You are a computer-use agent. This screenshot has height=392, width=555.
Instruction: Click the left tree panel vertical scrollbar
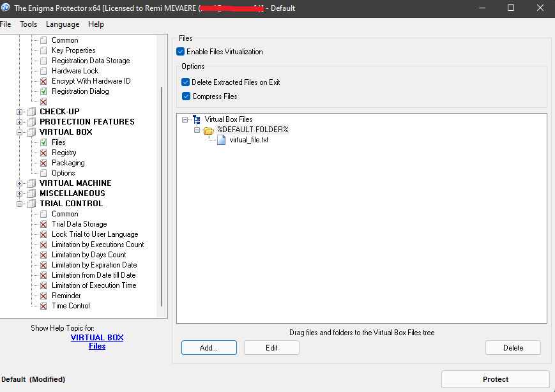(162, 192)
